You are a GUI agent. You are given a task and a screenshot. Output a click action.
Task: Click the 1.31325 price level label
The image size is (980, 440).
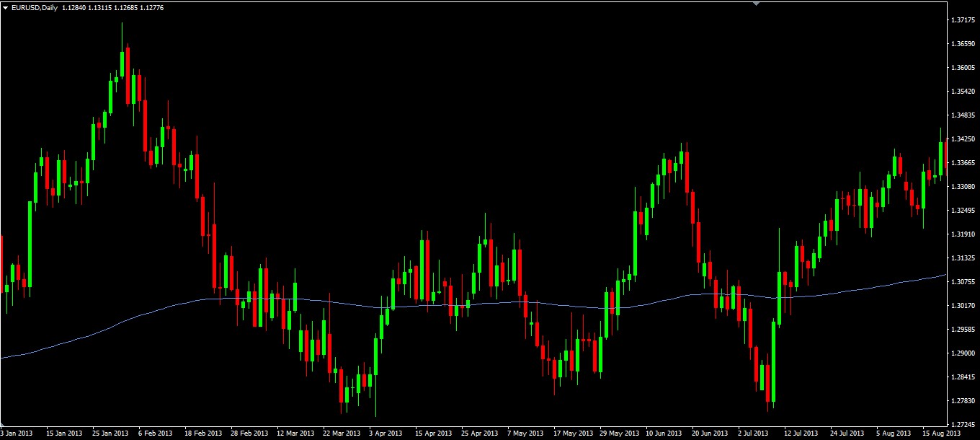[963, 258]
